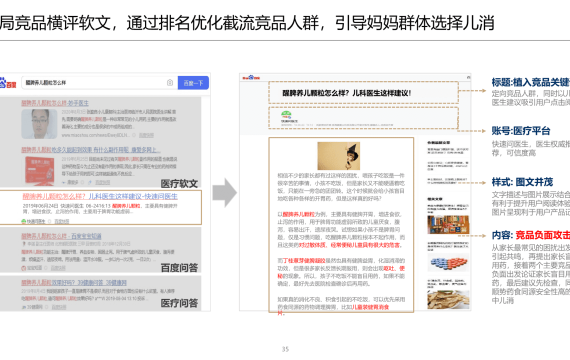Click the red 丁桂草芽健脾凝胶 text in the article
Screen dimensions: 570x360
pos(304,261)
